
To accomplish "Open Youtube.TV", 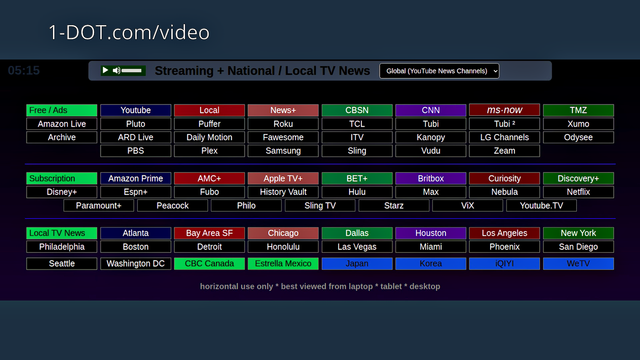I will click(541, 206).
